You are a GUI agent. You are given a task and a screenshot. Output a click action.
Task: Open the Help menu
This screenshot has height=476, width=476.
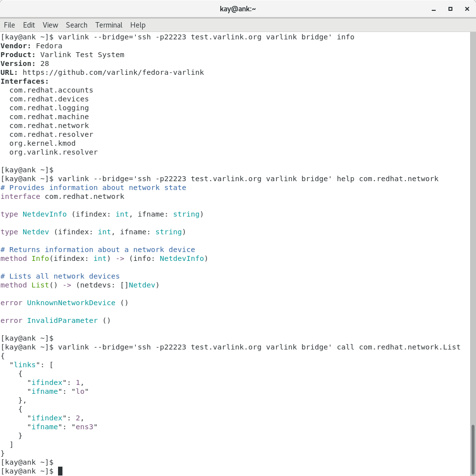tap(138, 25)
